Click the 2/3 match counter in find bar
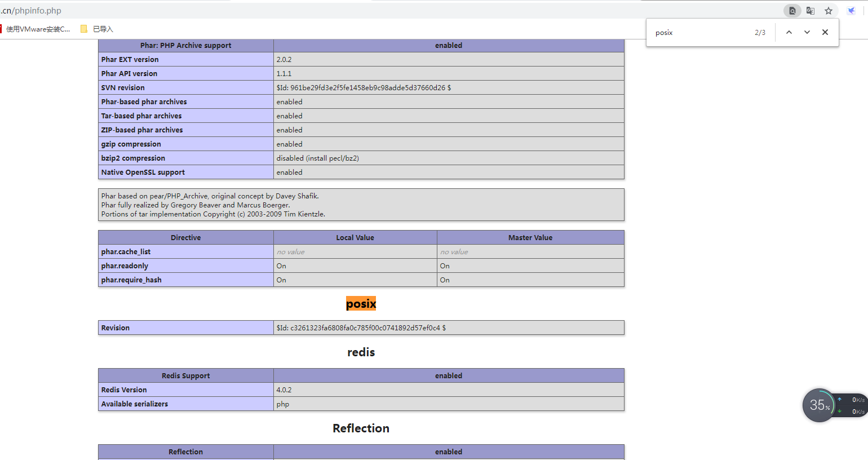The width and height of the screenshot is (868, 460). (x=760, y=33)
